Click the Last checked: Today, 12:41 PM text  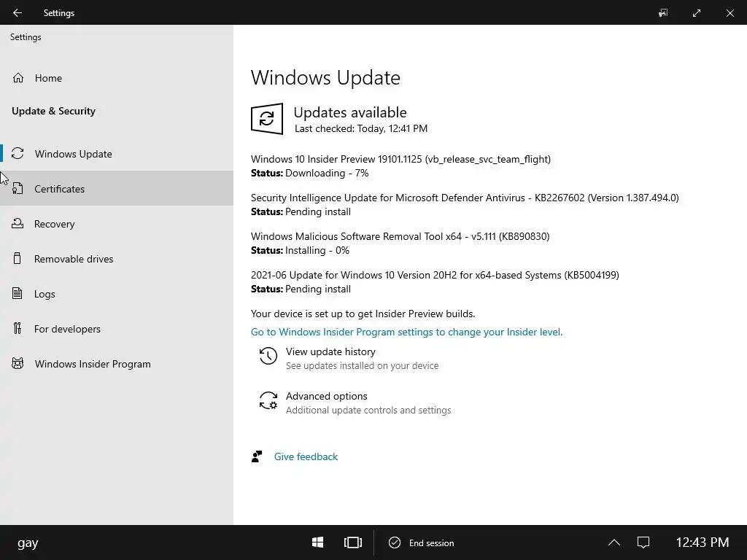coord(361,128)
